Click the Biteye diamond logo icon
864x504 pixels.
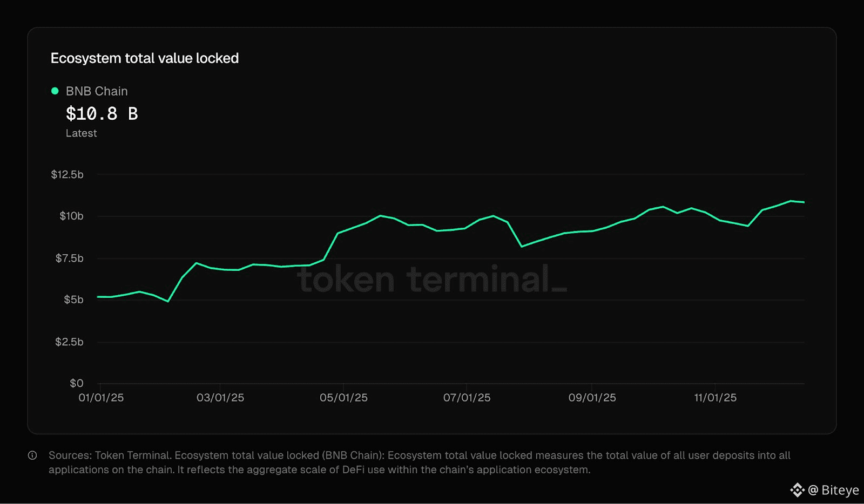tap(797, 490)
